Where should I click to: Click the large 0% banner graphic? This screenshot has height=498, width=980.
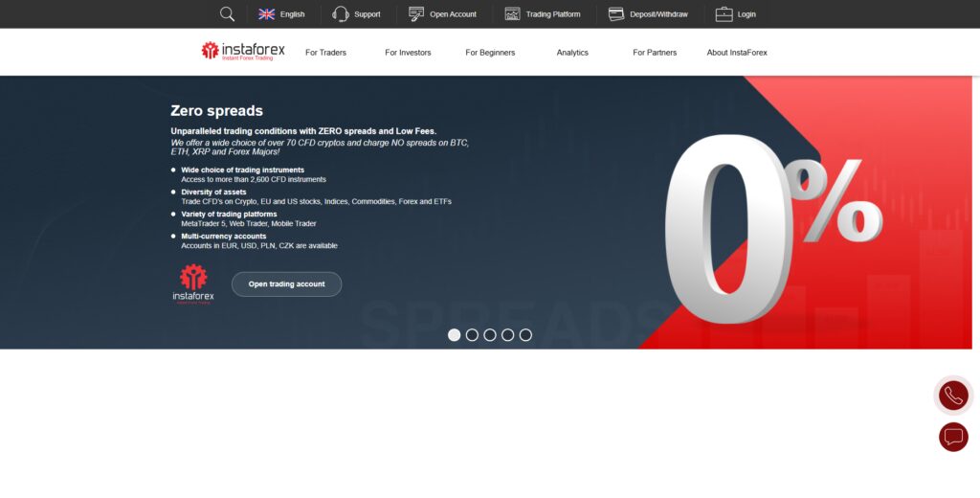772,228
